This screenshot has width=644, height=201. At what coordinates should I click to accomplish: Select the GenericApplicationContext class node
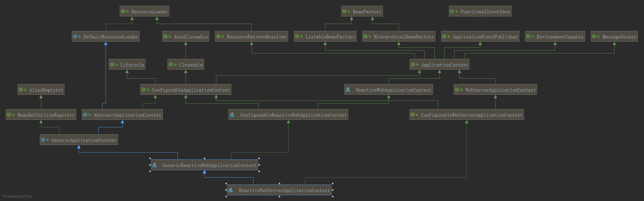tap(79, 140)
